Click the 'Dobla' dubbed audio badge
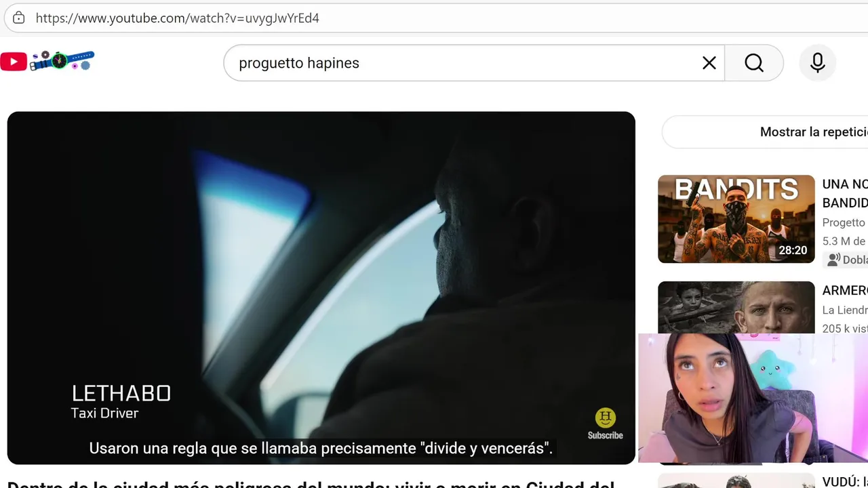 pos(845,260)
